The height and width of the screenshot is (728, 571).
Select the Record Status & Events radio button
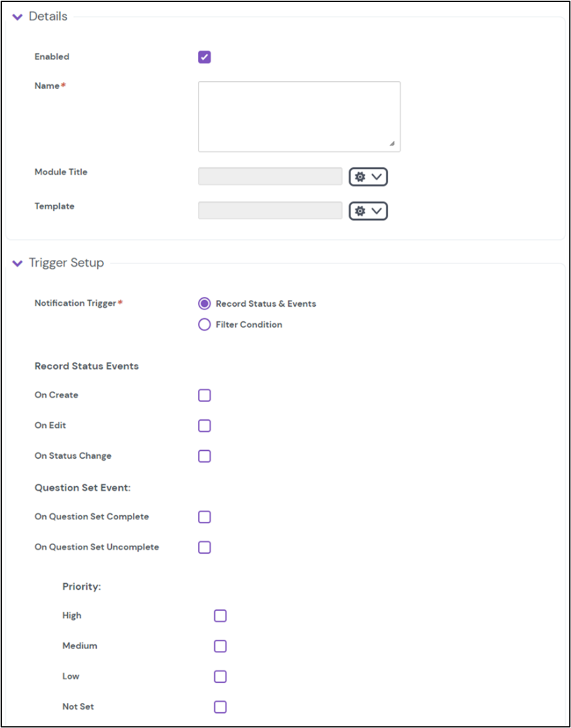click(204, 303)
